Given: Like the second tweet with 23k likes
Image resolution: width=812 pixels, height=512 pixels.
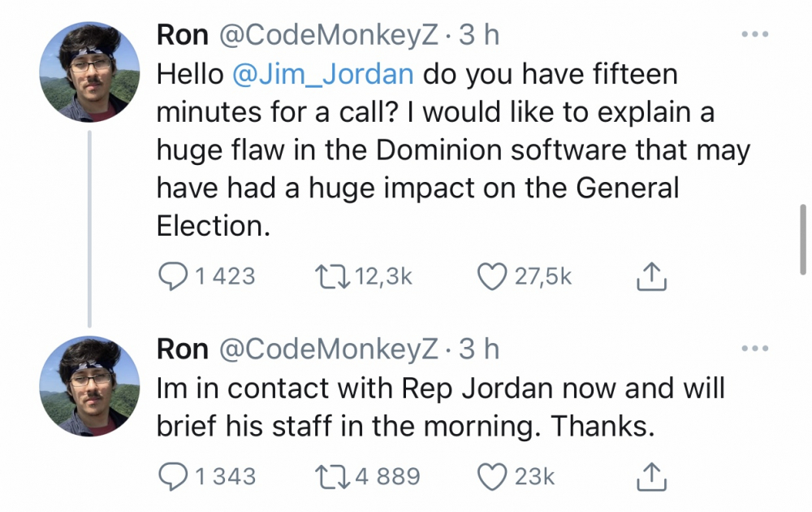Looking at the screenshot, I should tap(492, 476).
